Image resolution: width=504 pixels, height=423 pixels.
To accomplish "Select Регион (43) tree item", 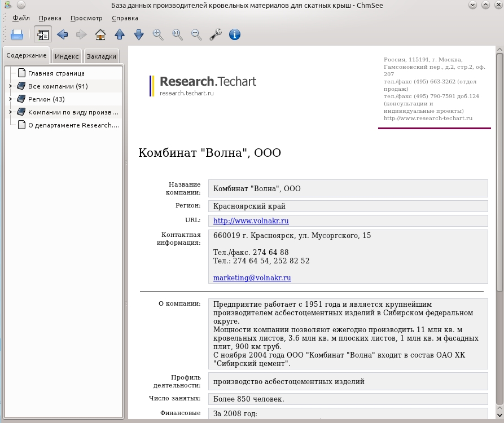I will pyautogui.click(x=46, y=99).
